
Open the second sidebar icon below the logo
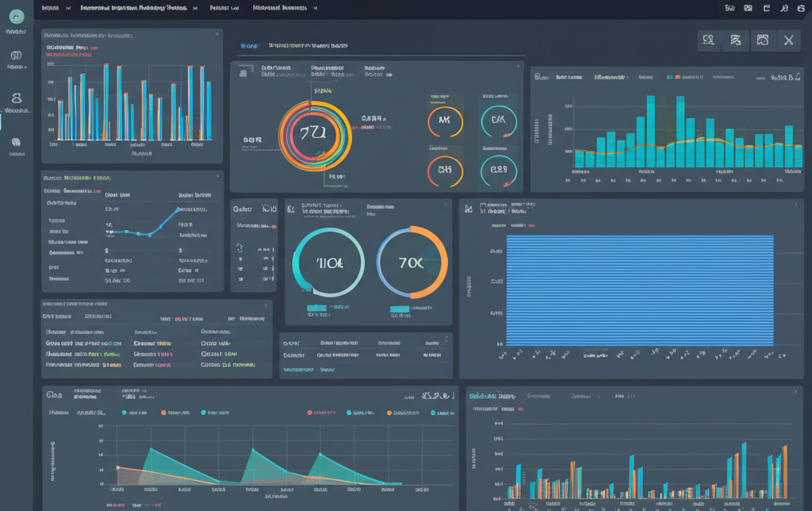(16, 56)
